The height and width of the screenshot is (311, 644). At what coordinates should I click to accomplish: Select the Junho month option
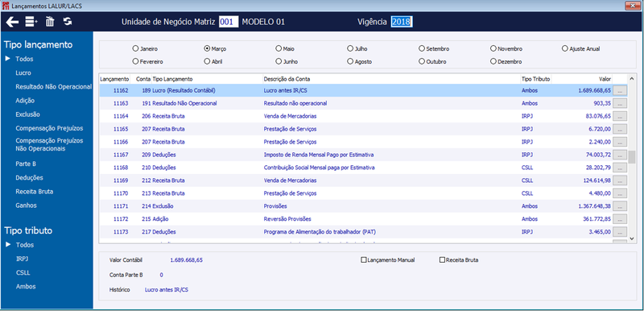click(287, 61)
